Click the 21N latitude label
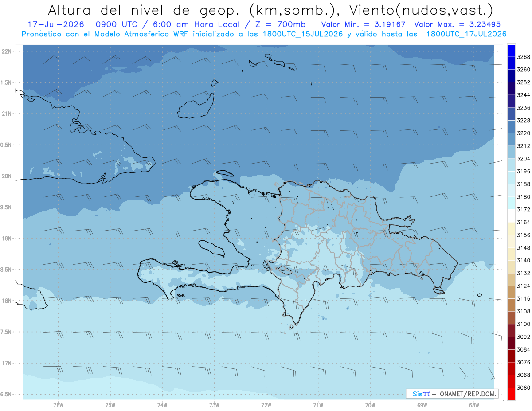The image size is (532, 411). pyautogui.click(x=7, y=114)
